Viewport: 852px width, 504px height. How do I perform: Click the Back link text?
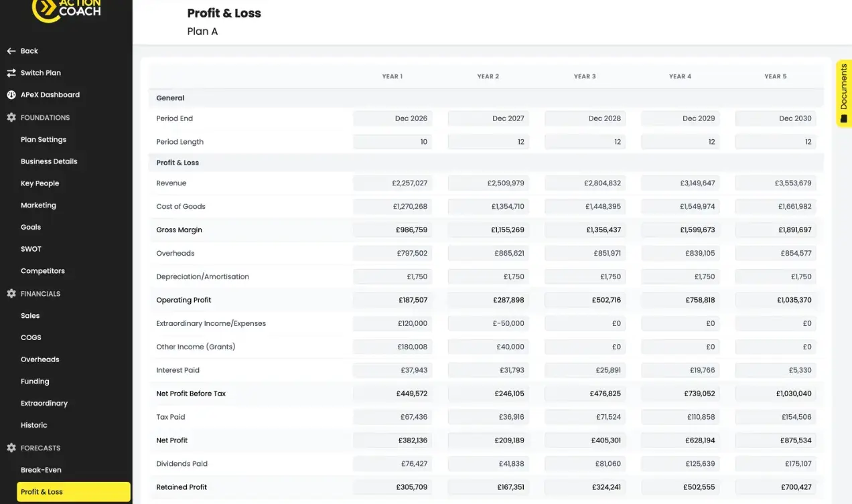pos(29,51)
